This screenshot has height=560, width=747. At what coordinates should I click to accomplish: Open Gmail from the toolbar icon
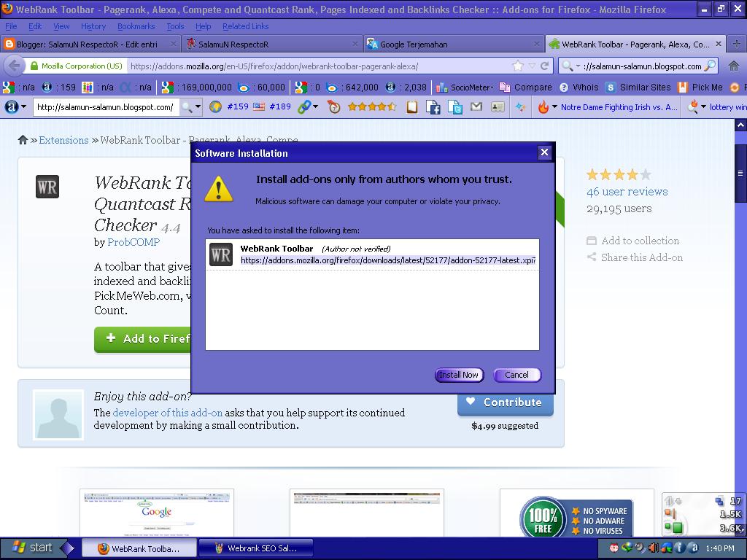[x=476, y=107]
